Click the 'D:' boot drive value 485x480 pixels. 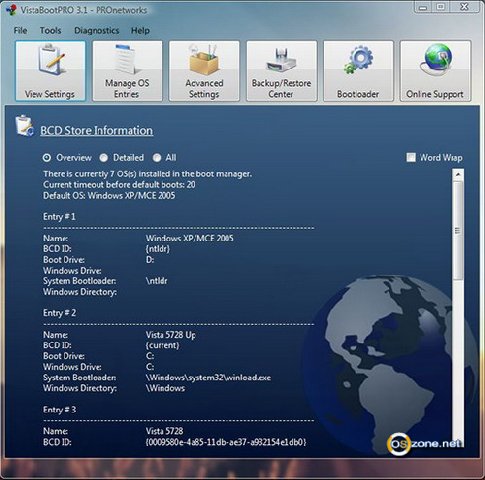click(x=150, y=260)
